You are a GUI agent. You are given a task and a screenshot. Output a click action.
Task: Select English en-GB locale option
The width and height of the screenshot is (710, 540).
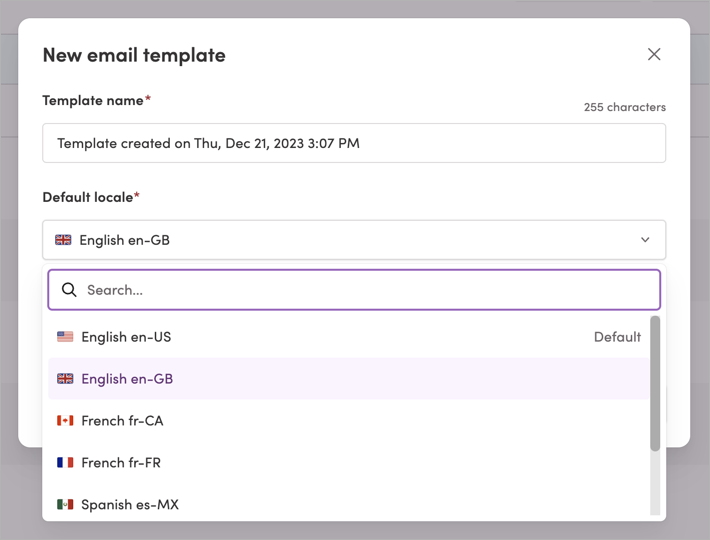tap(349, 379)
